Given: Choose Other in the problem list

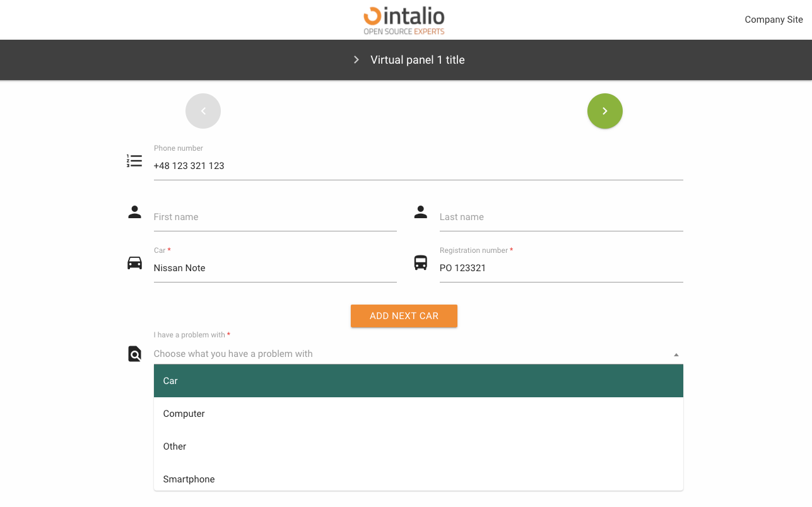Looking at the screenshot, I should (x=418, y=446).
